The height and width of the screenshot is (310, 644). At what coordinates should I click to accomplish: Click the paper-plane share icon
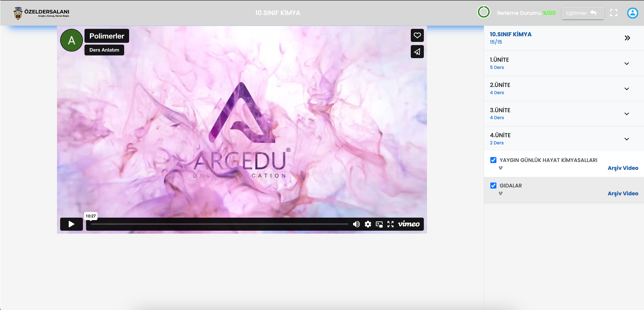click(417, 52)
